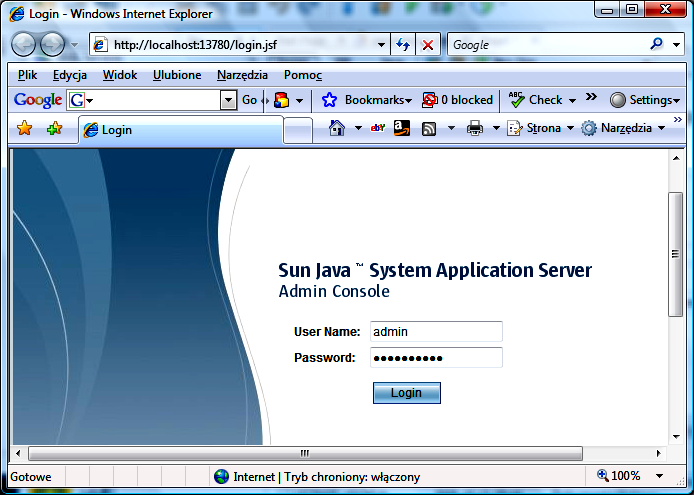Open the Plik menu

point(27,75)
